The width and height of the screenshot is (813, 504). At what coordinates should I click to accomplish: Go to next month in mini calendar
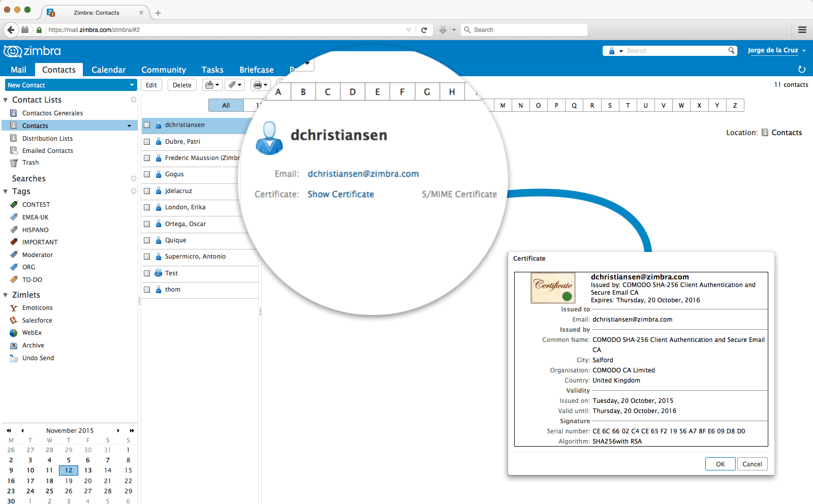click(118, 430)
